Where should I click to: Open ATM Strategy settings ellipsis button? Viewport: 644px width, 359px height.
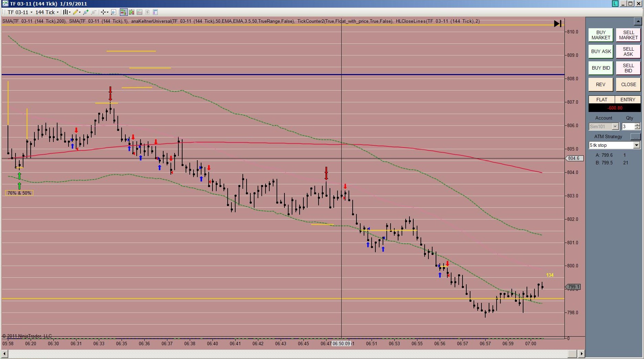click(x=635, y=137)
